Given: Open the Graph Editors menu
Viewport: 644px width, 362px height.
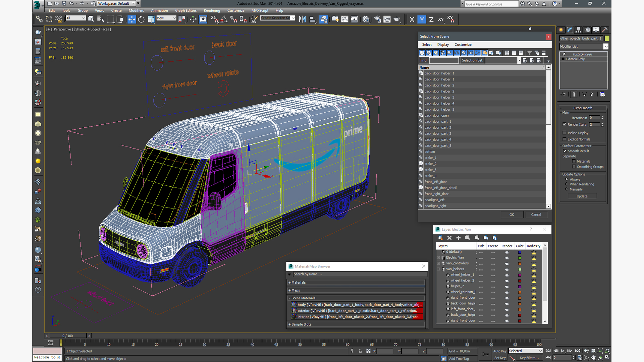Looking at the screenshot, I should [x=186, y=10].
